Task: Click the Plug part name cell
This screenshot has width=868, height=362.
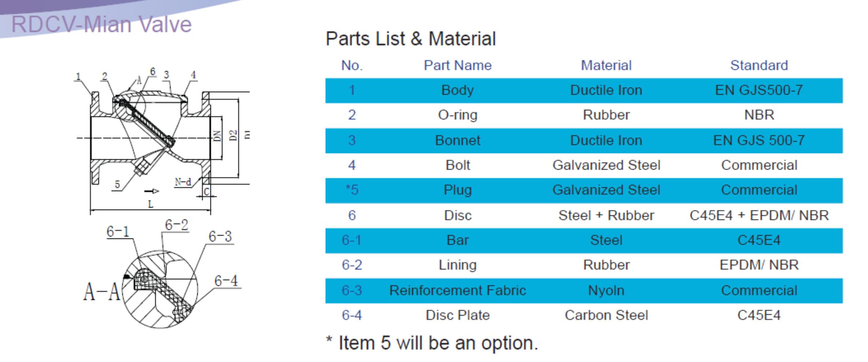Action: 457,190
